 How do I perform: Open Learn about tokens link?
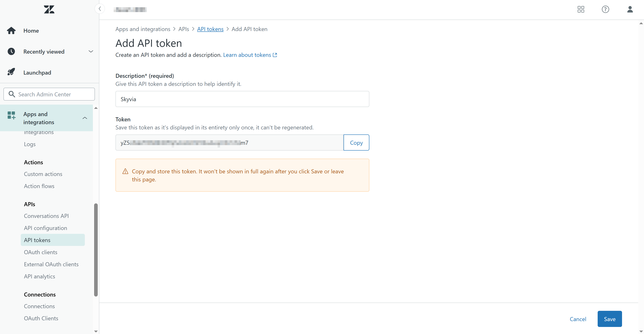click(x=247, y=55)
